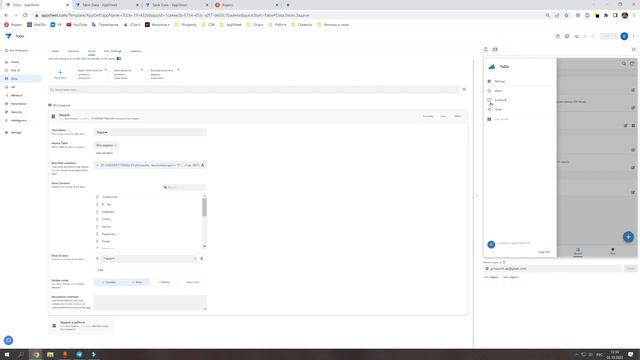Viewport: 640px width, 360px height.
Task: Click View Definition link under Source Table
Action: tap(104, 153)
